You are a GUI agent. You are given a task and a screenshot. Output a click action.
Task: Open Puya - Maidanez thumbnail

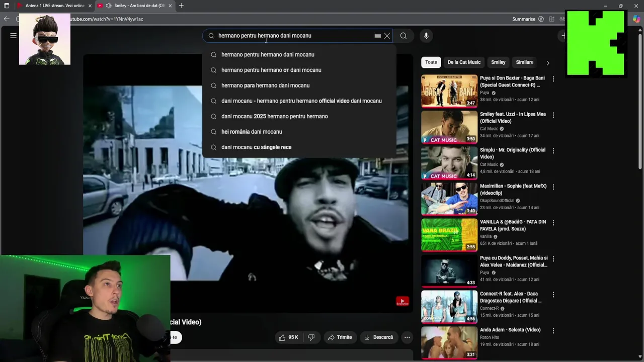(x=449, y=270)
